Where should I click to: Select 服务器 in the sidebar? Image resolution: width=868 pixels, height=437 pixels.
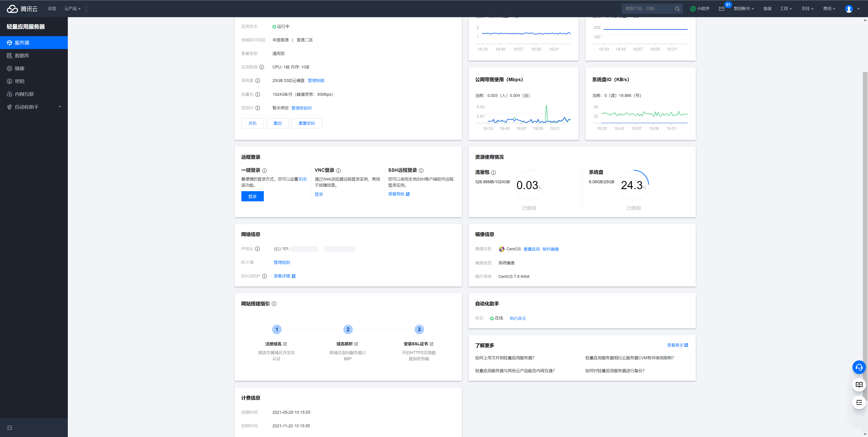34,43
